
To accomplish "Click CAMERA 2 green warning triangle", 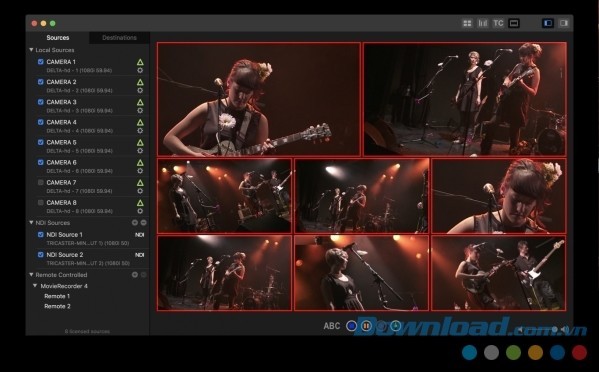I will [x=140, y=82].
